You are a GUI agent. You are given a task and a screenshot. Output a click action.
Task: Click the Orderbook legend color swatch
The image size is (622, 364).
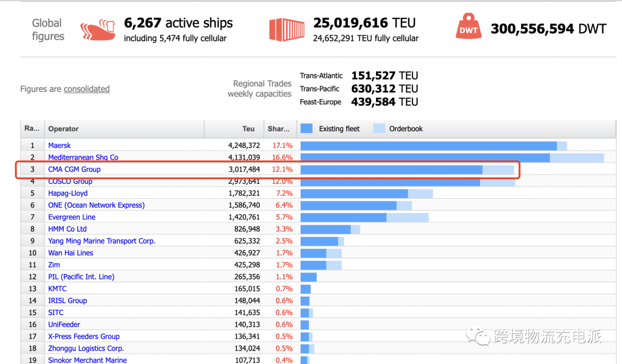pos(379,128)
